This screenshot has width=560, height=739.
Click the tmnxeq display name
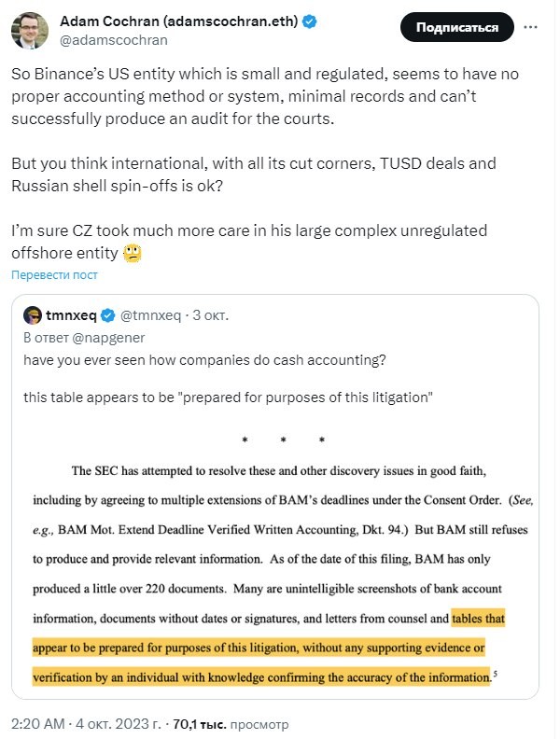(x=71, y=315)
